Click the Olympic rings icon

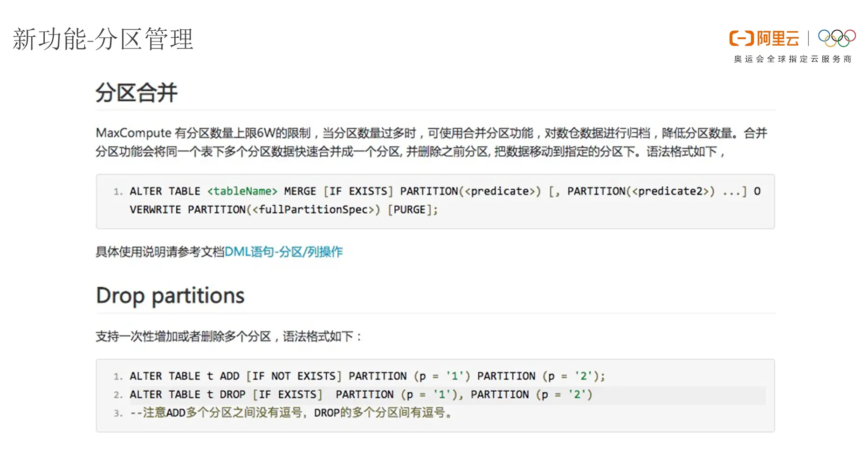tap(837, 38)
